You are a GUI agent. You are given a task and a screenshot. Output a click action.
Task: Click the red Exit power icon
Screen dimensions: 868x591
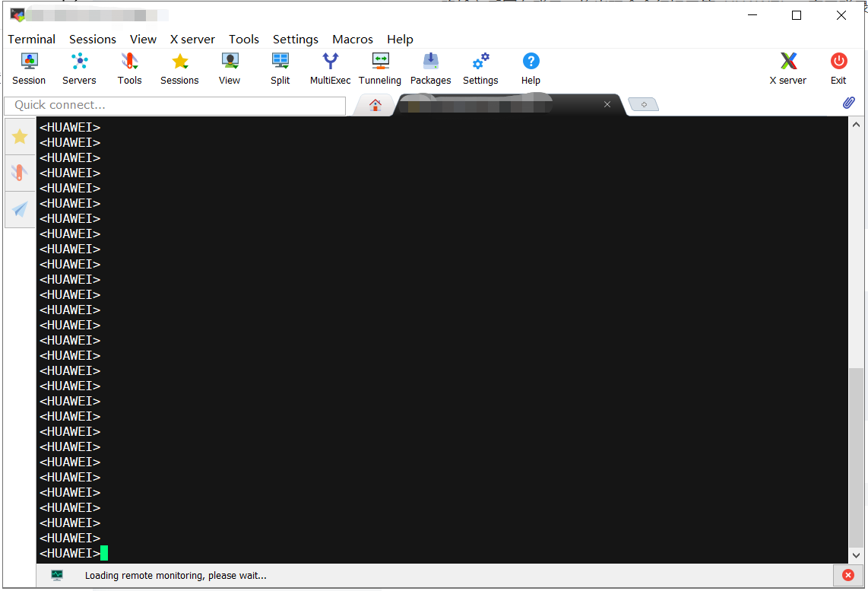(x=838, y=68)
